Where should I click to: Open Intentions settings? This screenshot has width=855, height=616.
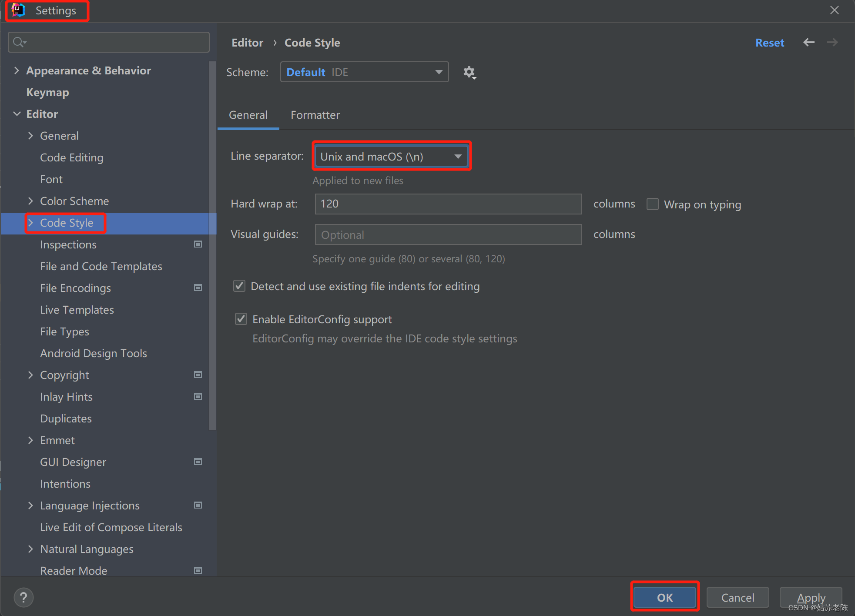coord(65,484)
